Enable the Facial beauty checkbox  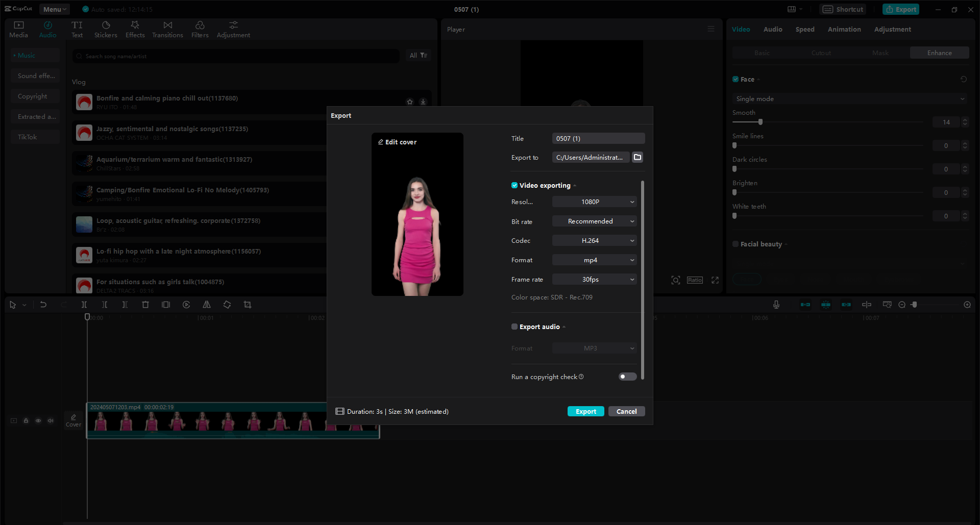[735, 244]
